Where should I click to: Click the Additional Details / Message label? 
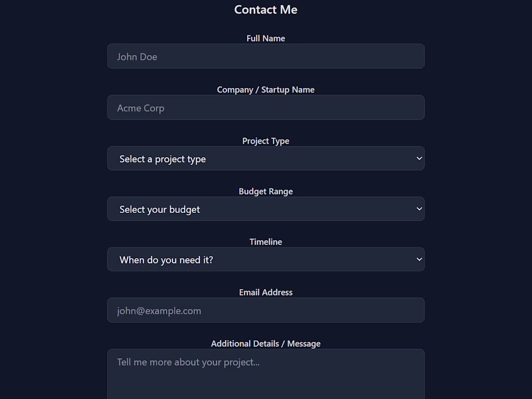coord(266,343)
